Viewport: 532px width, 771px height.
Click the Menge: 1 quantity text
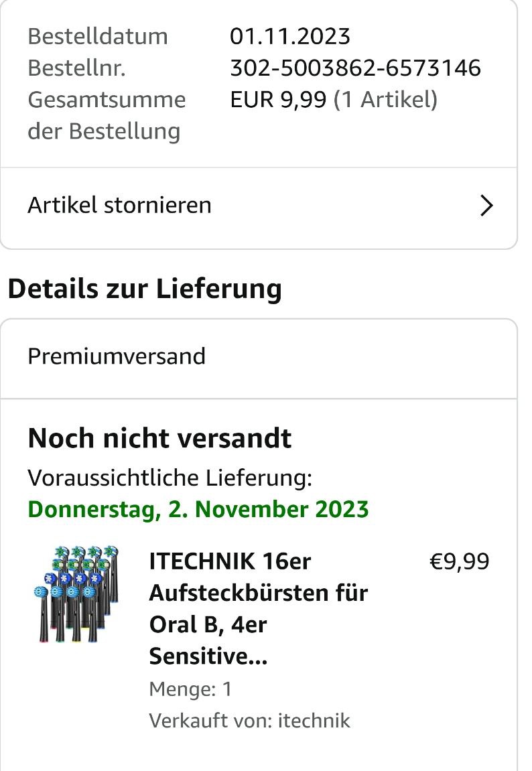click(x=190, y=689)
